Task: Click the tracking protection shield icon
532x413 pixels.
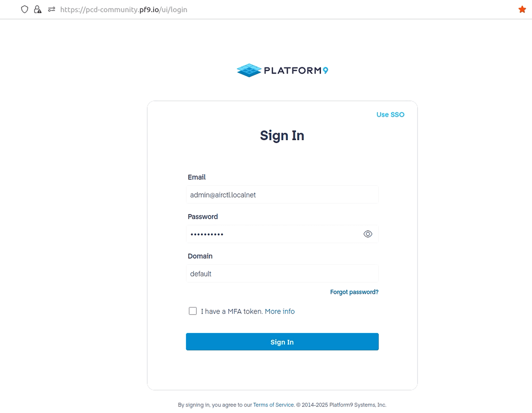Action: 25,9
